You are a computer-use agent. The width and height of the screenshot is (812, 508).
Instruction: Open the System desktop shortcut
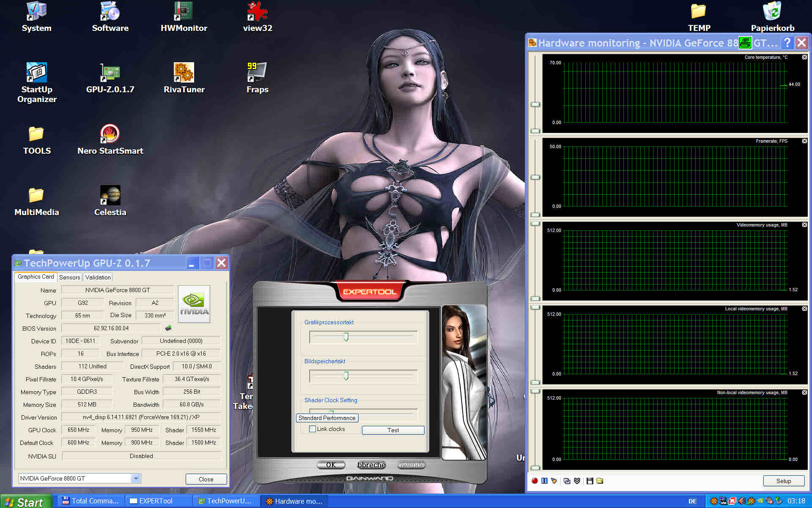click(x=36, y=17)
